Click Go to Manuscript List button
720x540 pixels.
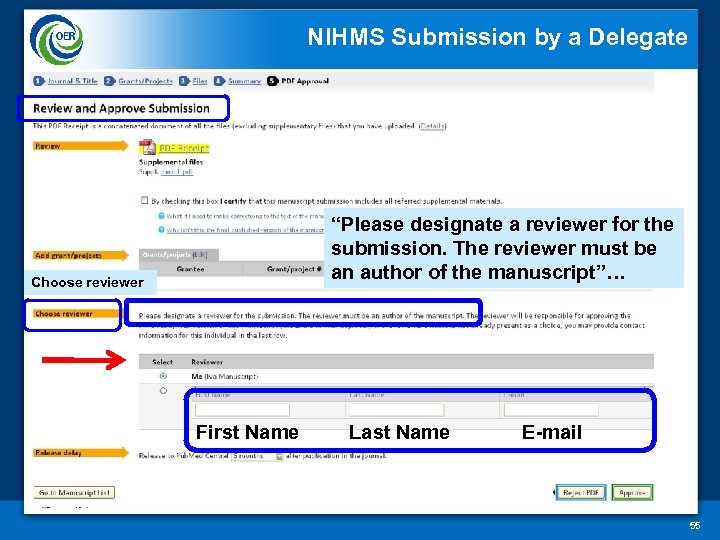pos(74,493)
